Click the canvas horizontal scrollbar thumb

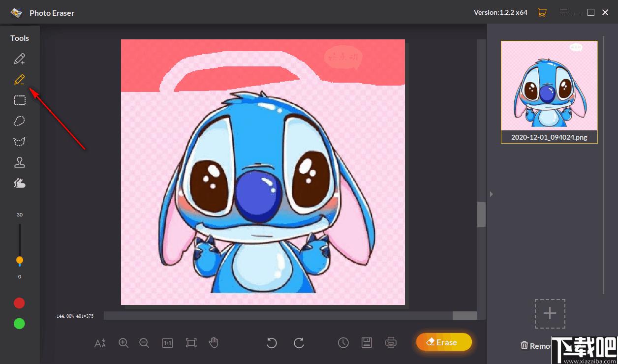coord(465,315)
